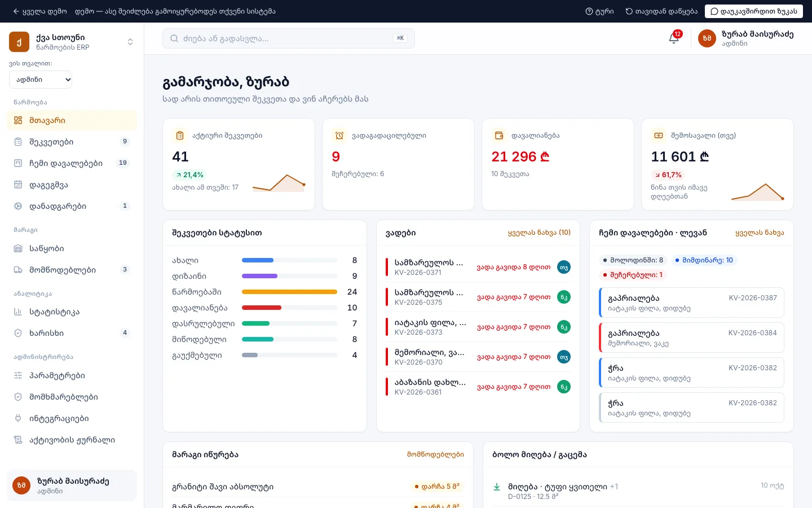
Task: Click ზურაბ მაისურაძე user card in sidebar bottom
Action: (72, 485)
